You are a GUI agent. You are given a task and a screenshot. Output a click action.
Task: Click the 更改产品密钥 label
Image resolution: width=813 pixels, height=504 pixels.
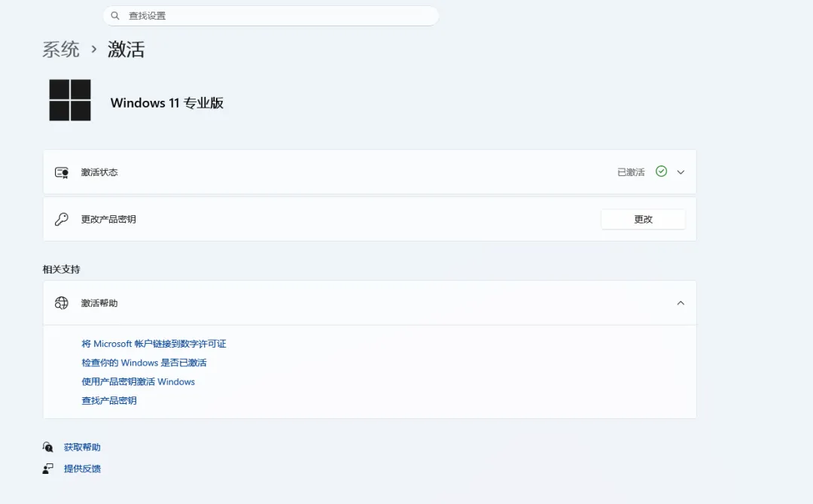[x=108, y=220]
